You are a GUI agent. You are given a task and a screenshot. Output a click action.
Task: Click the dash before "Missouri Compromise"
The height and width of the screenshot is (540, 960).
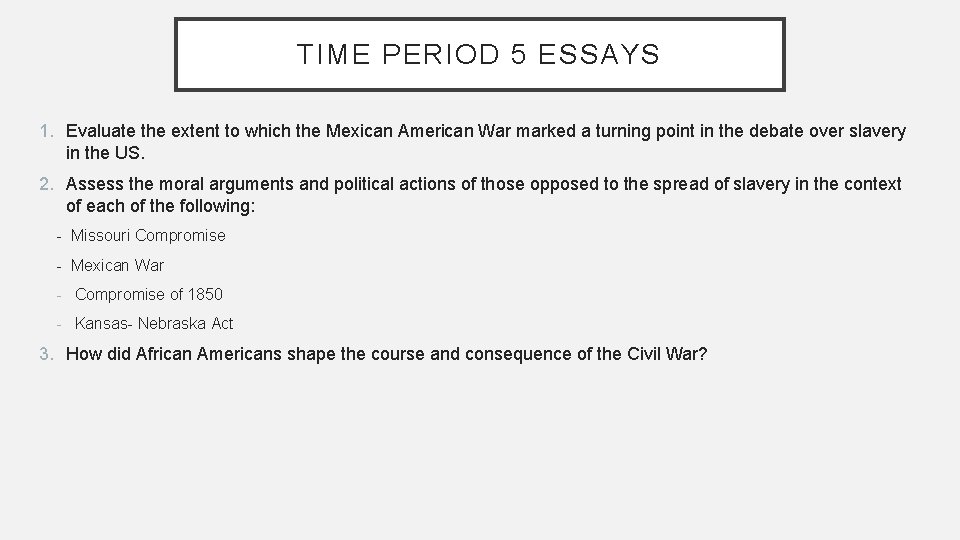60,236
